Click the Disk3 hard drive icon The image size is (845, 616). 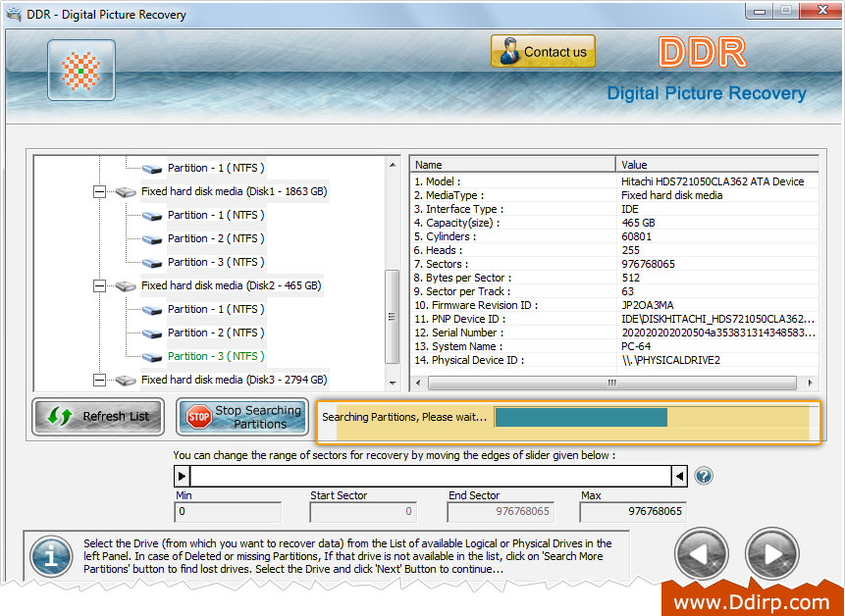coord(126,381)
